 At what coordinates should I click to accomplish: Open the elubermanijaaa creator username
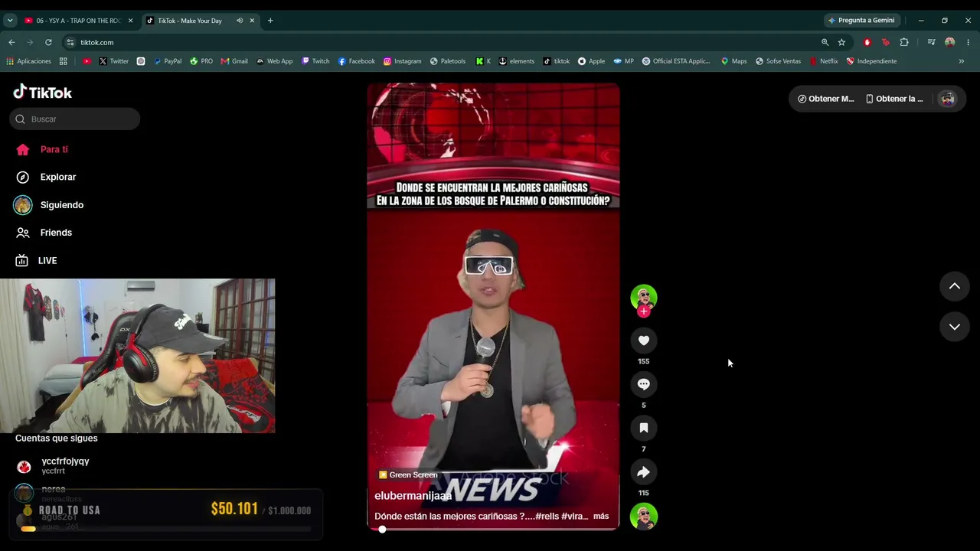pyautogui.click(x=413, y=496)
